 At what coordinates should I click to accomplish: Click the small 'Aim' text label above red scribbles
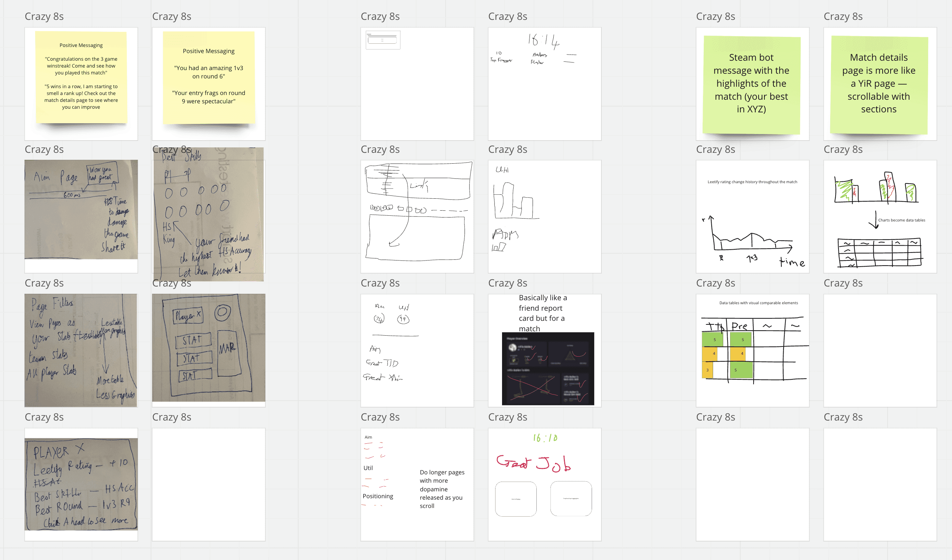point(368,437)
